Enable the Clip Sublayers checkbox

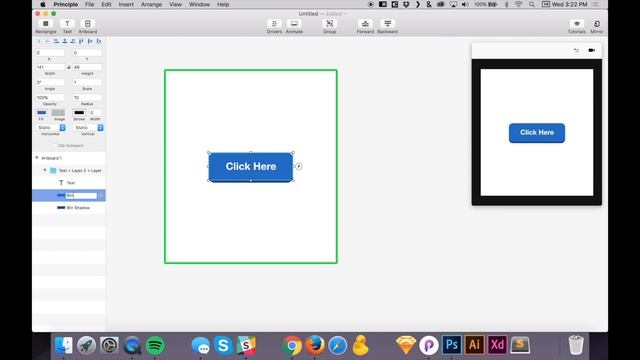pyautogui.click(x=56, y=146)
